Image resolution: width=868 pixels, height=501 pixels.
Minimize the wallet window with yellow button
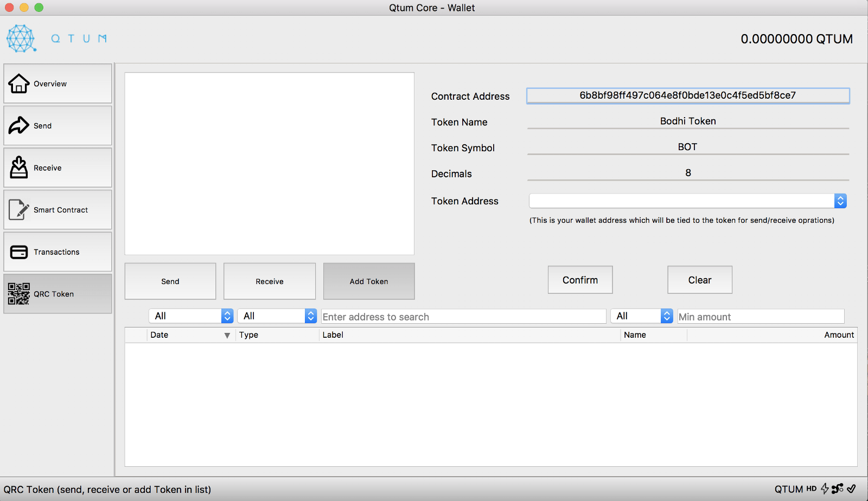(24, 8)
